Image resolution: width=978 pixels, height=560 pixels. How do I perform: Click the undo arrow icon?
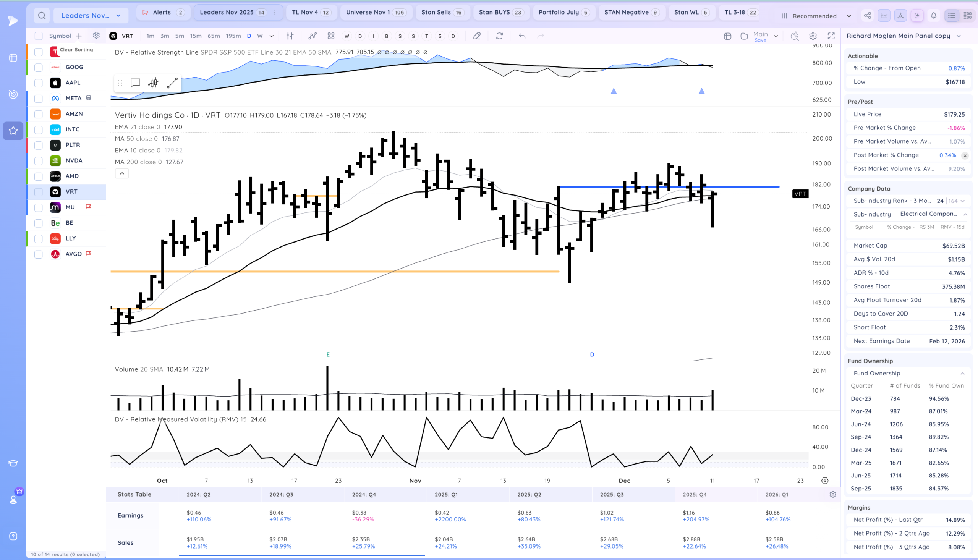[522, 36]
